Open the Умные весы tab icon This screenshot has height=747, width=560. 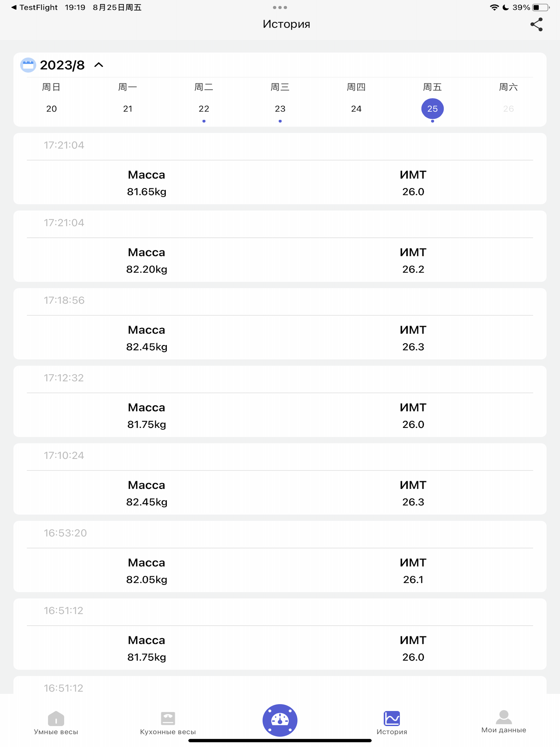(56, 718)
